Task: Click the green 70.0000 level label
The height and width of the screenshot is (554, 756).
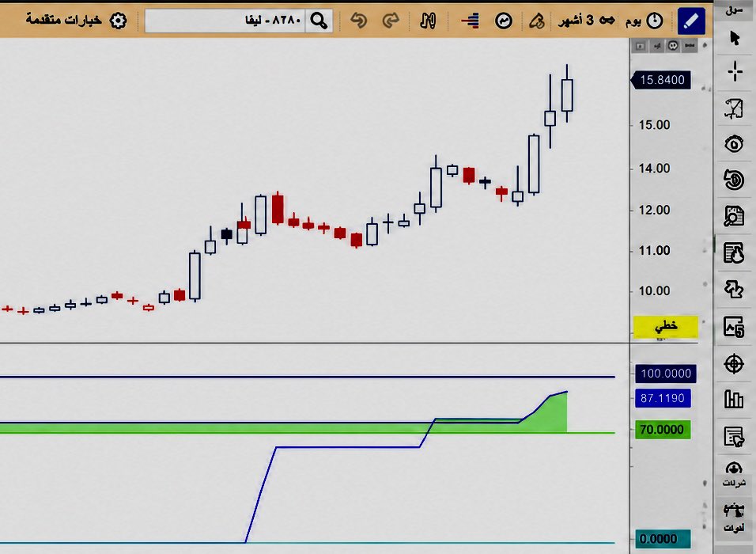Action: (663, 430)
